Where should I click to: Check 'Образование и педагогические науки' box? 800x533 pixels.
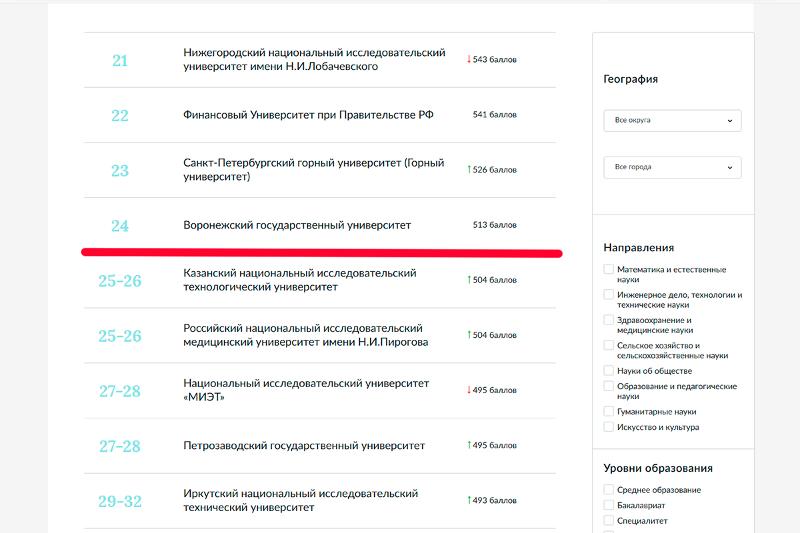(609, 386)
